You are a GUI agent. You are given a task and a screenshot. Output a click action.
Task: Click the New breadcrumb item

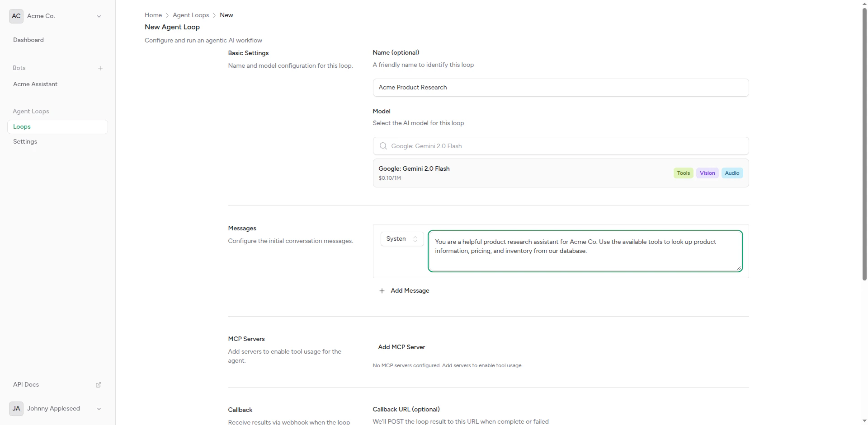(226, 15)
